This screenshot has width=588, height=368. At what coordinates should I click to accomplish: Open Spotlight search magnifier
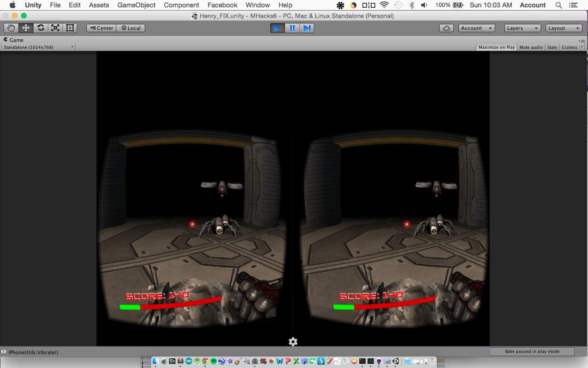point(559,5)
